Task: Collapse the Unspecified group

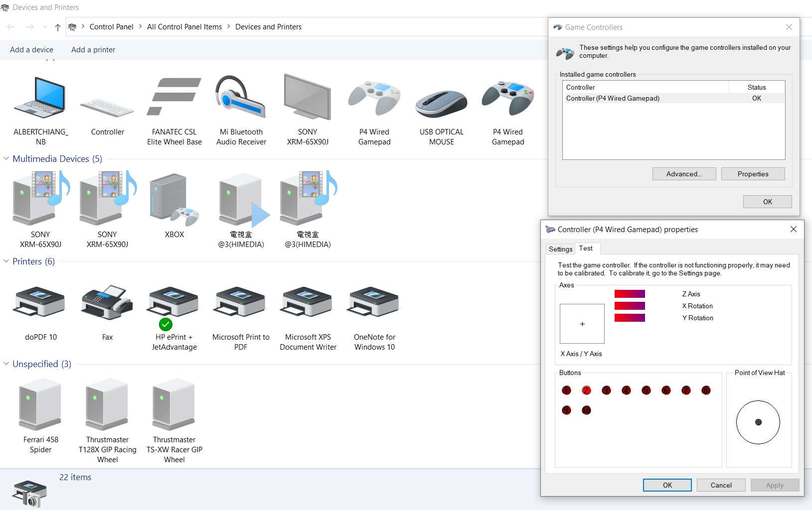Action: 6,364
